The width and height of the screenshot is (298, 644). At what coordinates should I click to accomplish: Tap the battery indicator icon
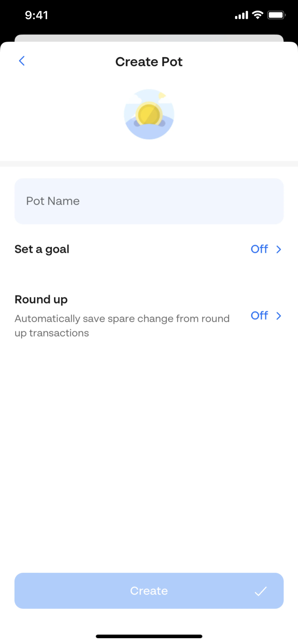(x=276, y=15)
